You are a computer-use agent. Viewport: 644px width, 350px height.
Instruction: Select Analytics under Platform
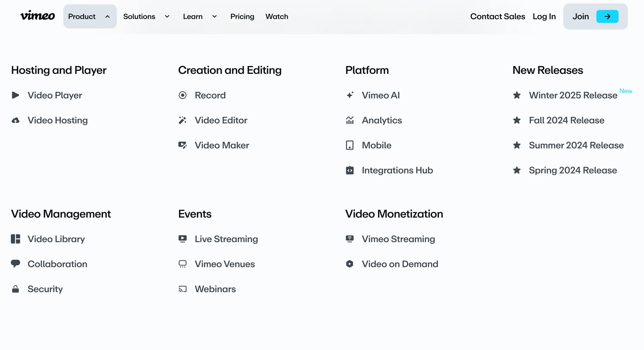382,120
